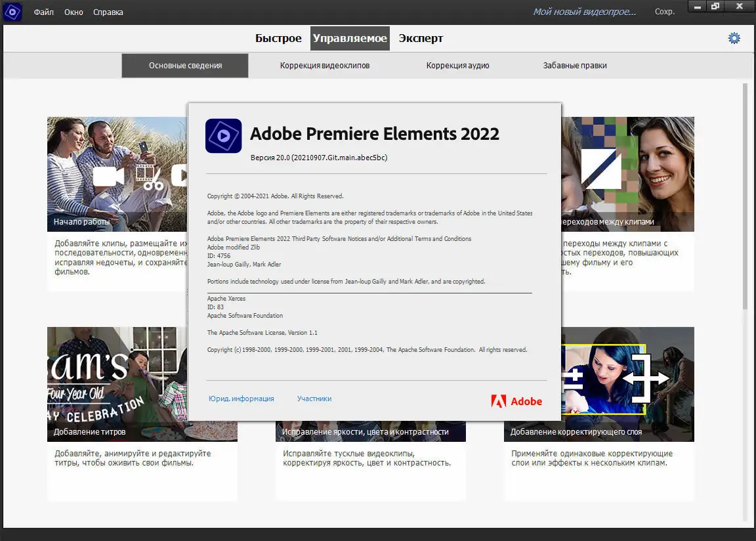Image resolution: width=756 pixels, height=541 pixels.
Task: Open the Окно menu
Action: click(73, 12)
